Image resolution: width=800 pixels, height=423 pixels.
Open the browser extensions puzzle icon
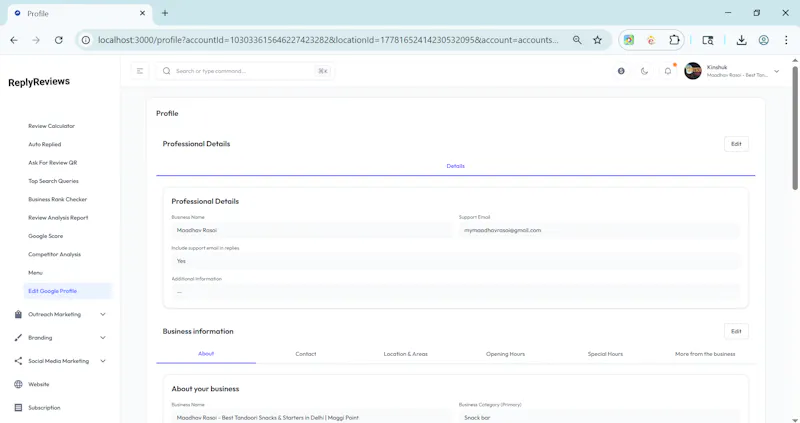674,40
